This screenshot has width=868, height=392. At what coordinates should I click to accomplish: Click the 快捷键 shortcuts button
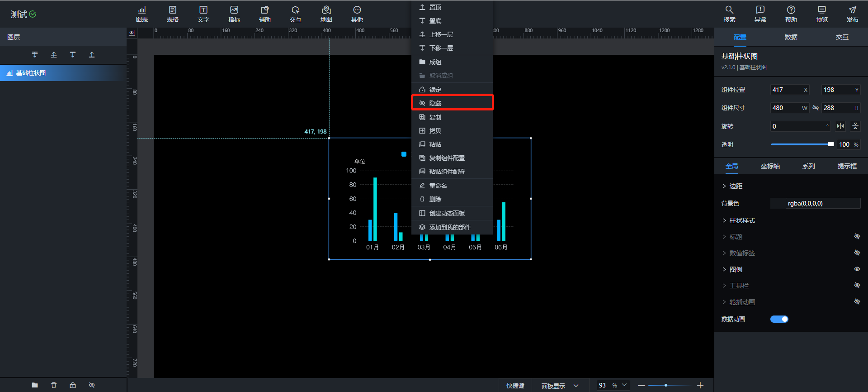(515, 386)
